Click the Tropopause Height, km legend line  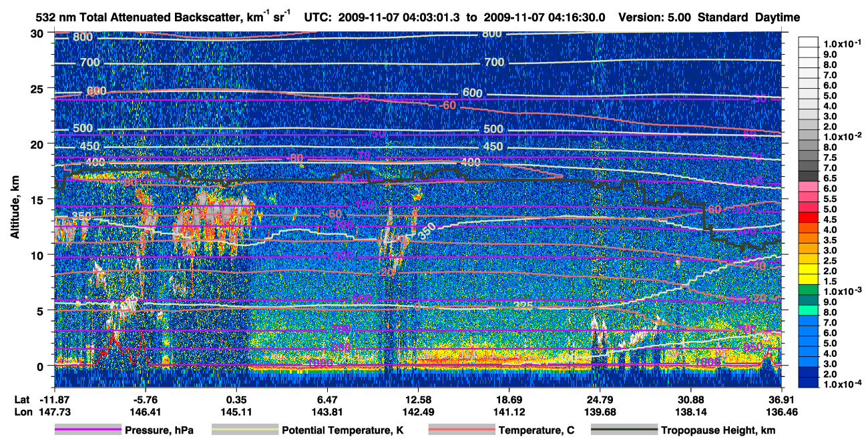coord(624,430)
